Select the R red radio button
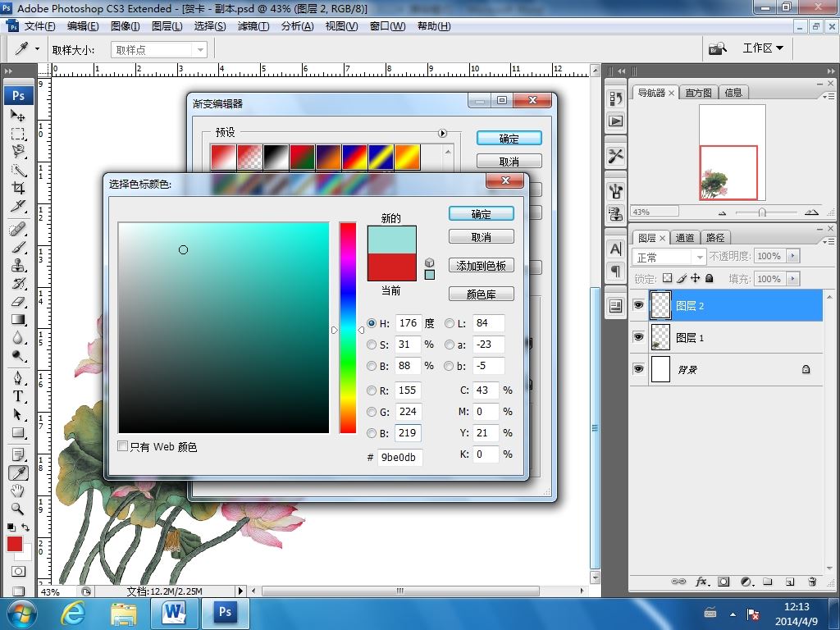 pos(372,390)
